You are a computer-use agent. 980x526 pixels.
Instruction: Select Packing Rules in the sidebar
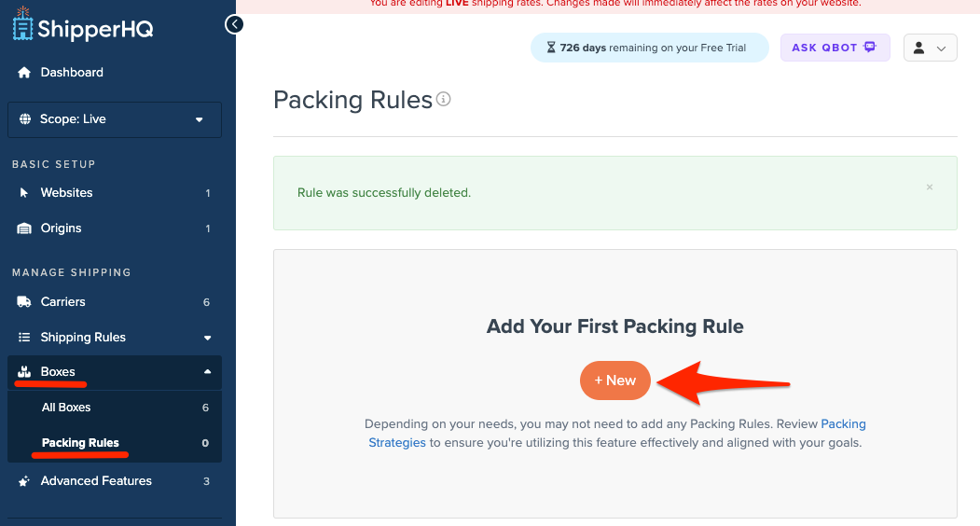coord(80,443)
